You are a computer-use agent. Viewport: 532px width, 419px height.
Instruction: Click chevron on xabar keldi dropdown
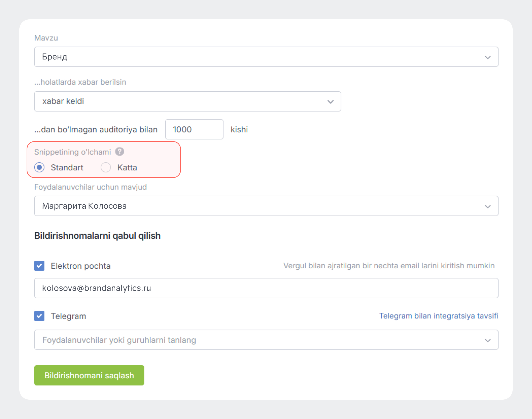[330, 102]
